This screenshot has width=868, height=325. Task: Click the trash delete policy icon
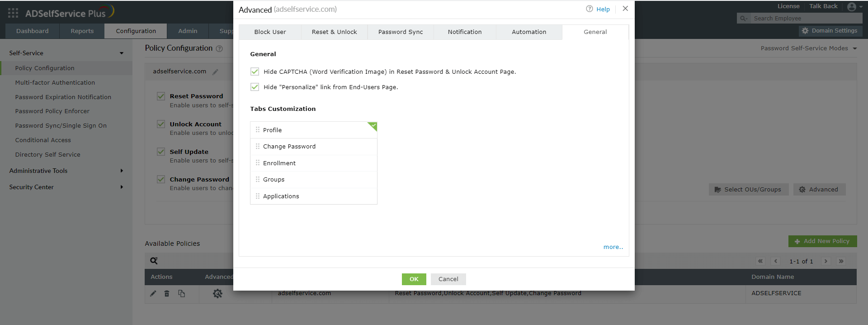point(167,293)
